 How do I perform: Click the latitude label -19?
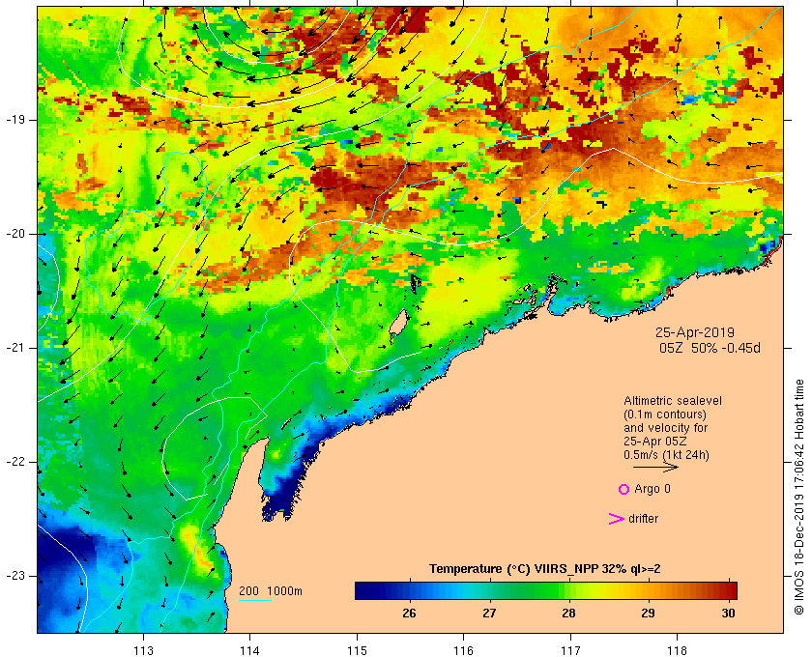14,120
